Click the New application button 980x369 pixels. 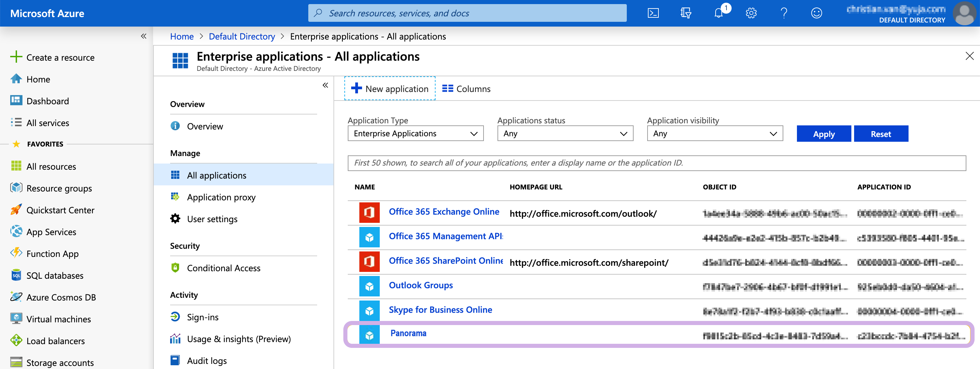pos(390,89)
